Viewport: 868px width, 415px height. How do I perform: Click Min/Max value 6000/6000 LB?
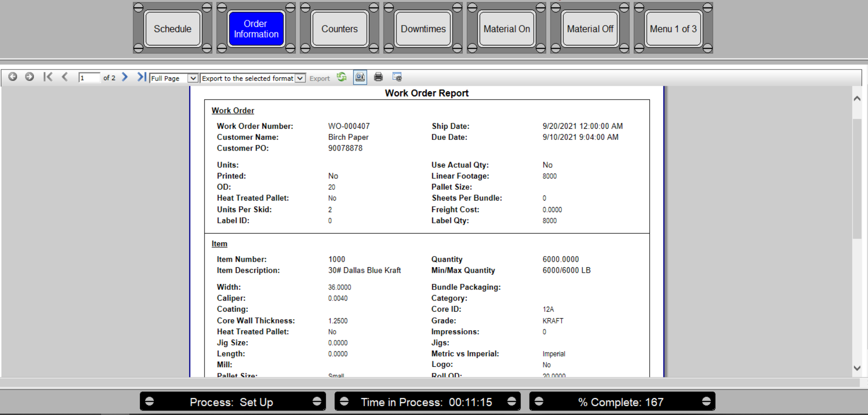[x=566, y=270]
